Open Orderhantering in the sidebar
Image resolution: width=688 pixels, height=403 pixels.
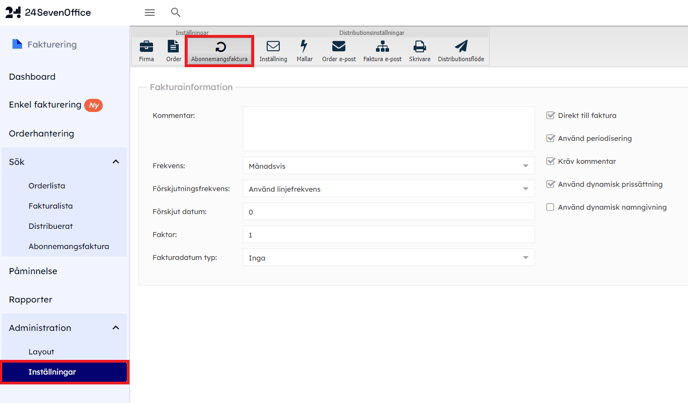point(42,133)
